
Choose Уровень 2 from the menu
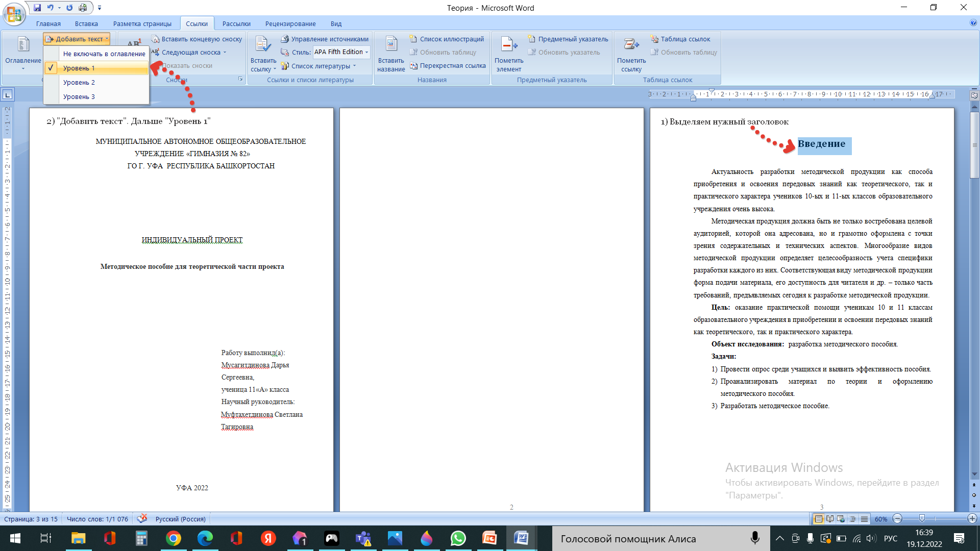pyautogui.click(x=79, y=82)
